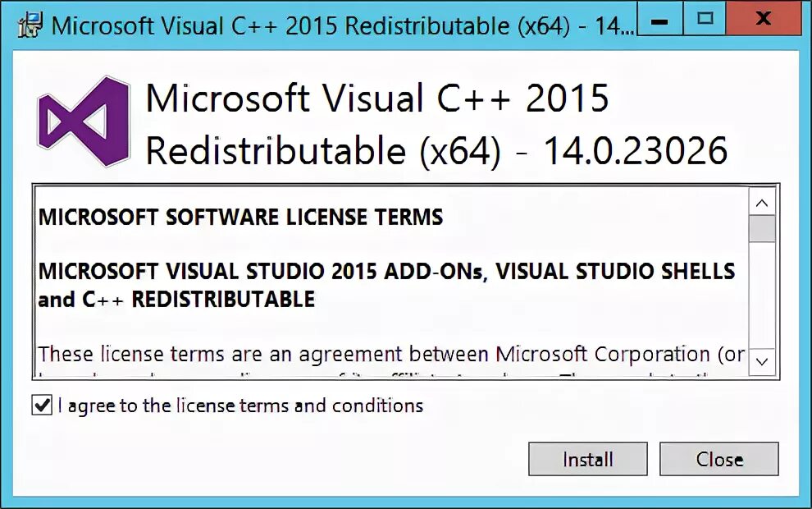
Task: Minimize the installer window
Action: [659, 19]
